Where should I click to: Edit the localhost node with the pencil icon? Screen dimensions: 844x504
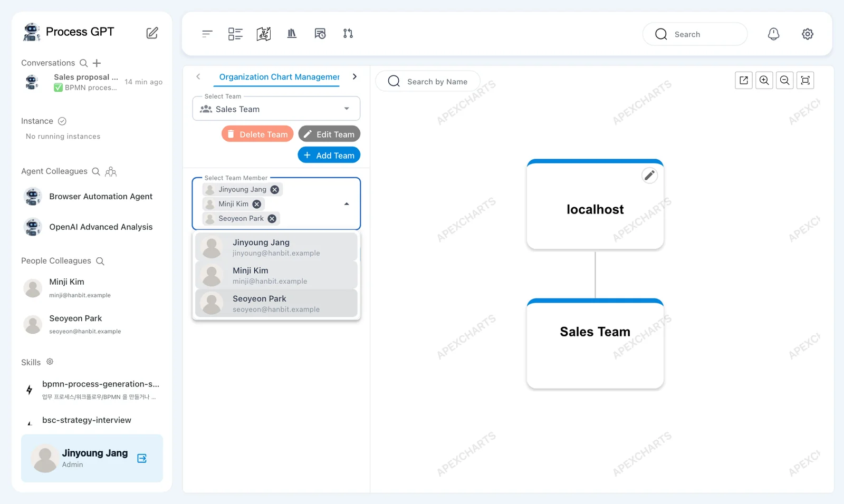[649, 175]
